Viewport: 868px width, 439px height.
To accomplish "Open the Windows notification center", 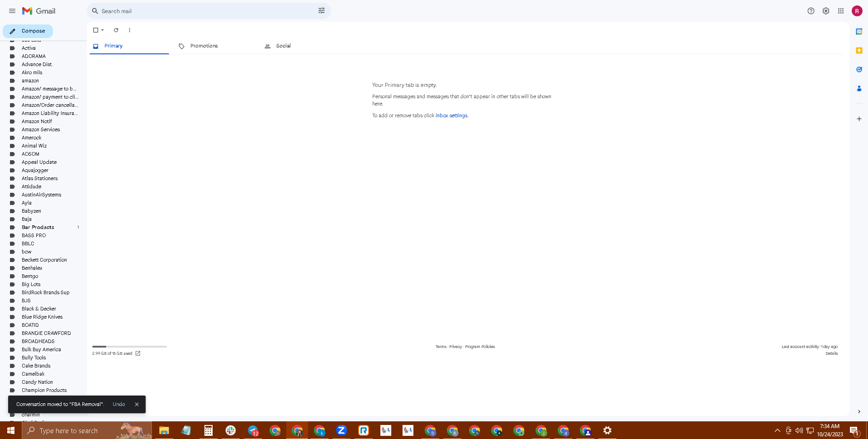I will pyautogui.click(x=854, y=431).
